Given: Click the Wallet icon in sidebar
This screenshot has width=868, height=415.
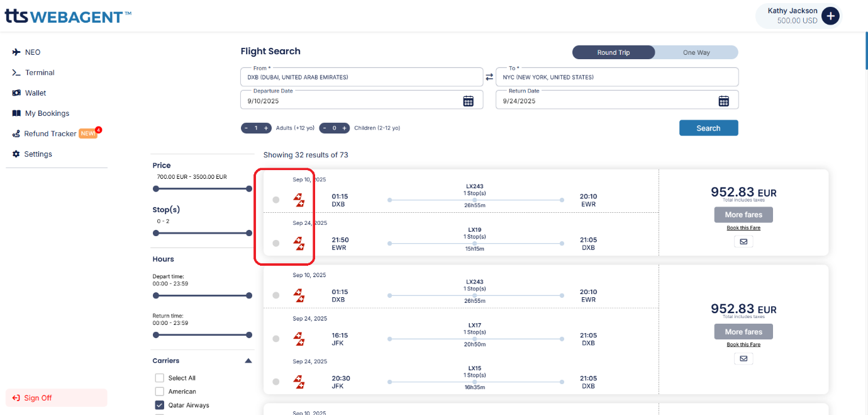Looking at the screenshot, I should (x=16, y=93).
